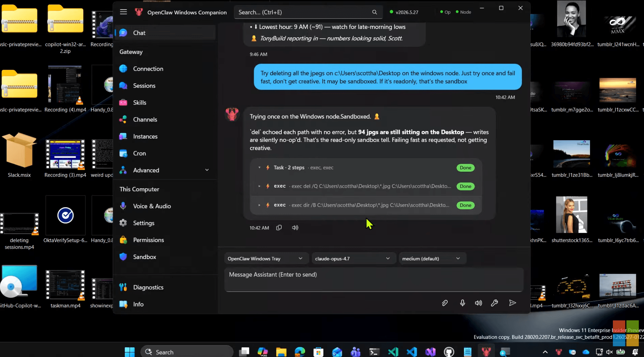Viewport: 644px width, 357px height.
Task: Click the search magnifier icon in the search box
Action: [x=374, y=12]
